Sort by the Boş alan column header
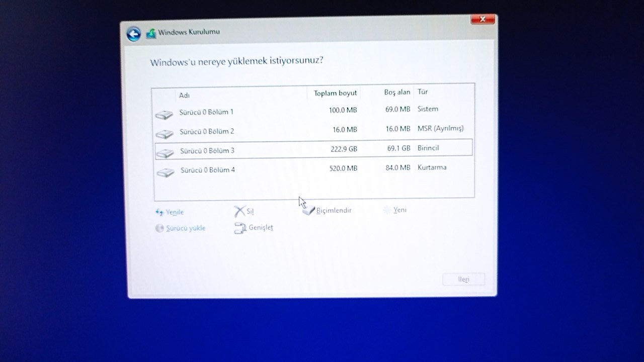 tap(397, 93)
